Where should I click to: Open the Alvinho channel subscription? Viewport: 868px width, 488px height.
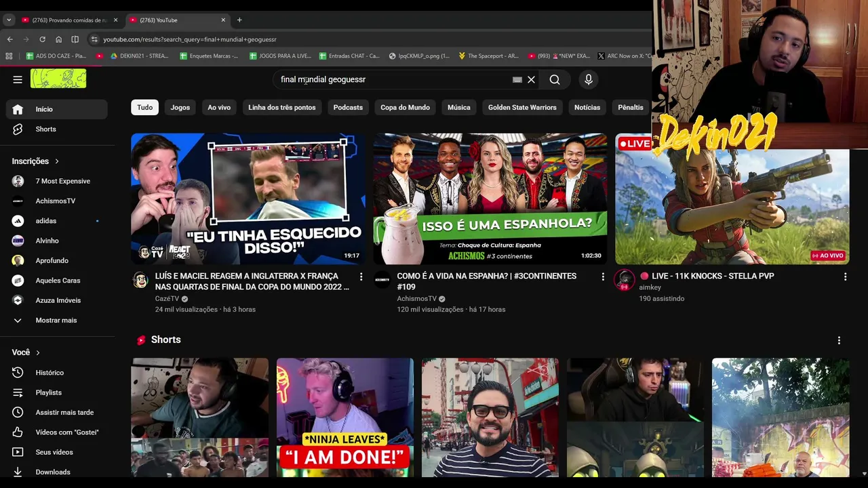coord(57,241)
